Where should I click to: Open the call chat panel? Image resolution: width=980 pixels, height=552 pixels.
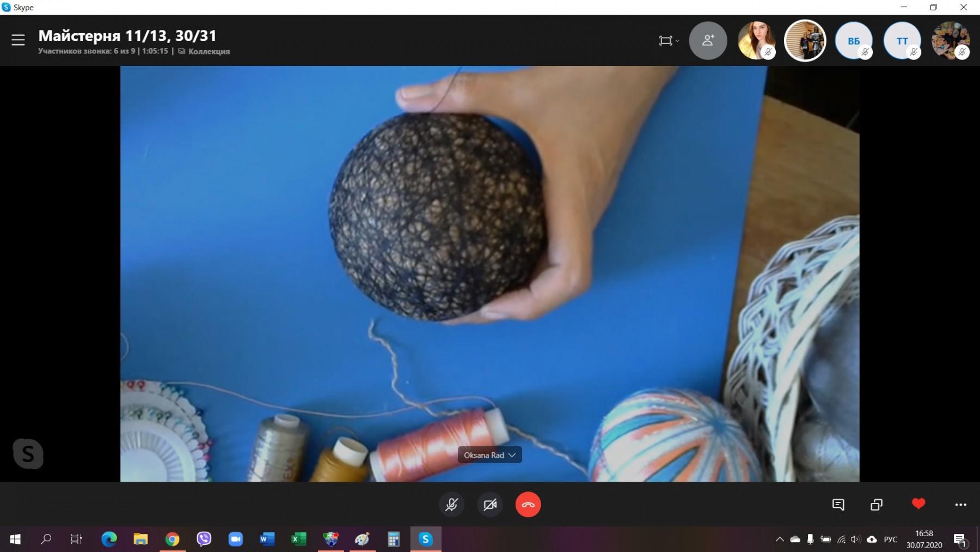point(838,505)
